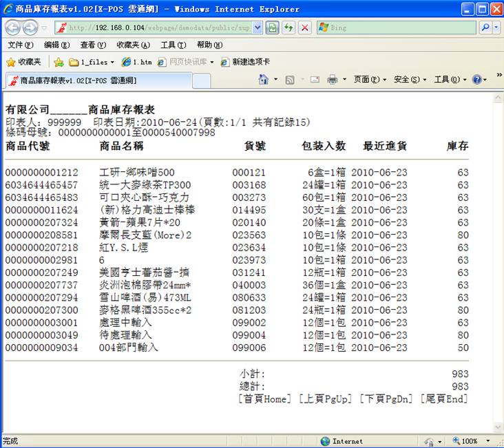Expand the address bar URL dropdown

coord(258,28)
